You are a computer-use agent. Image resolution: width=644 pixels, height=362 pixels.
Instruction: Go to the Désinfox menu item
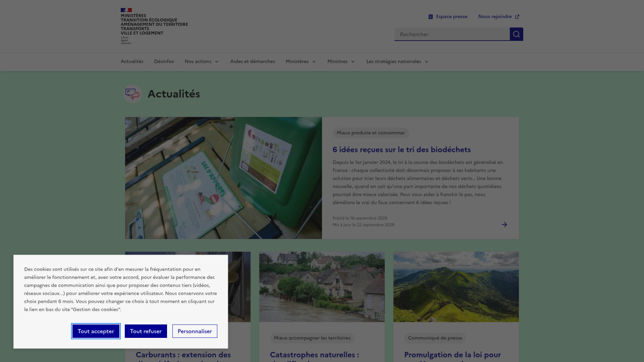(x=164, y=62)
